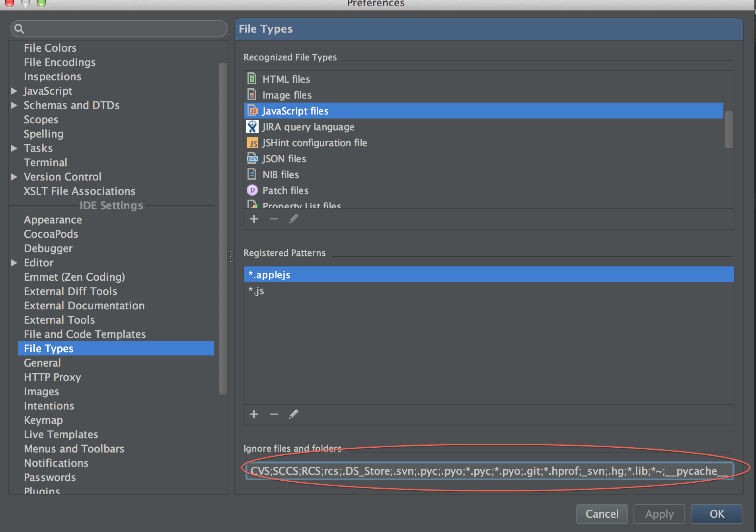Expand the Version Control node
This screenshot has width=756, height=532.
(14, 177)
